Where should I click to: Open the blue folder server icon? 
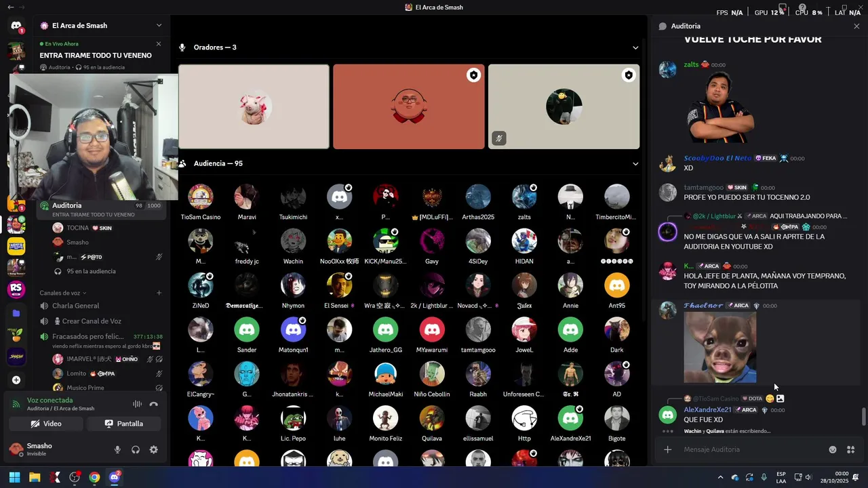(x=16, y=313)
